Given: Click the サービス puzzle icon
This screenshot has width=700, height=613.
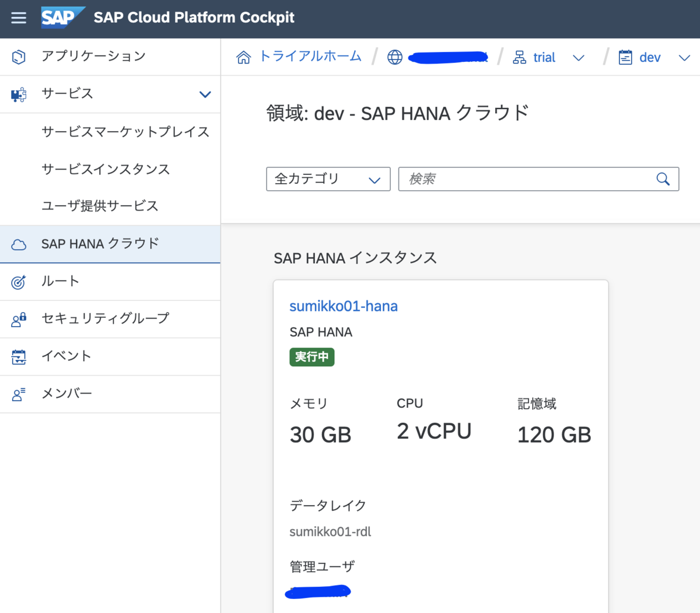Looking at the screenshot, I should pos(19,94).
